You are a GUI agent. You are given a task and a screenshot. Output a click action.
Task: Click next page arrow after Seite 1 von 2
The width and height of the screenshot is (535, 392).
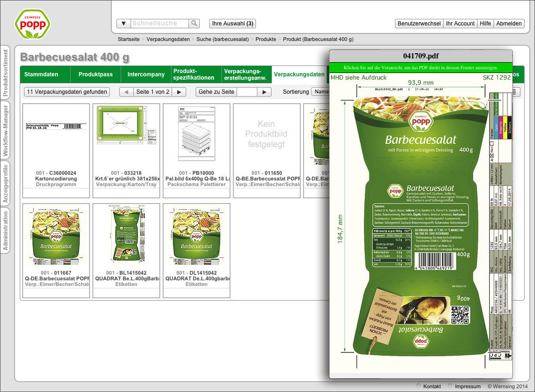click(179, 92)
